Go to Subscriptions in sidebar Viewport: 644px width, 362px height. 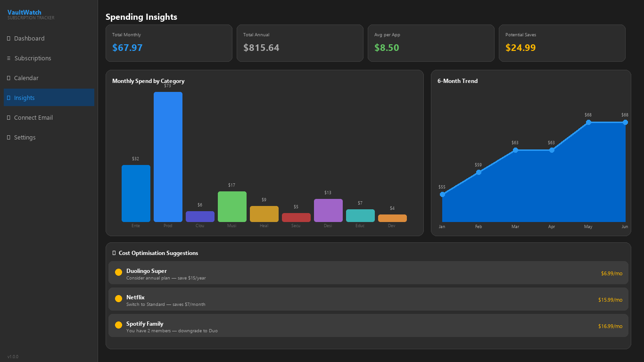(x=49, y=58)
